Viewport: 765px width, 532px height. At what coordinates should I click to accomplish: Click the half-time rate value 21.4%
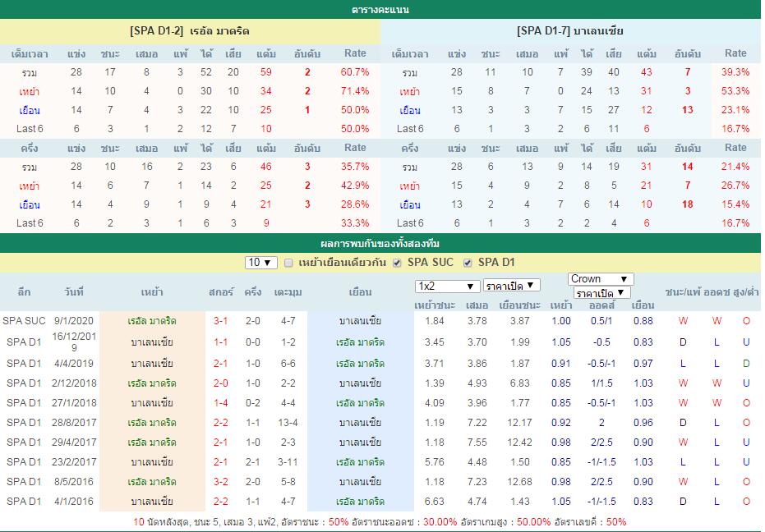pyautogui.click(x=735, y=167)
